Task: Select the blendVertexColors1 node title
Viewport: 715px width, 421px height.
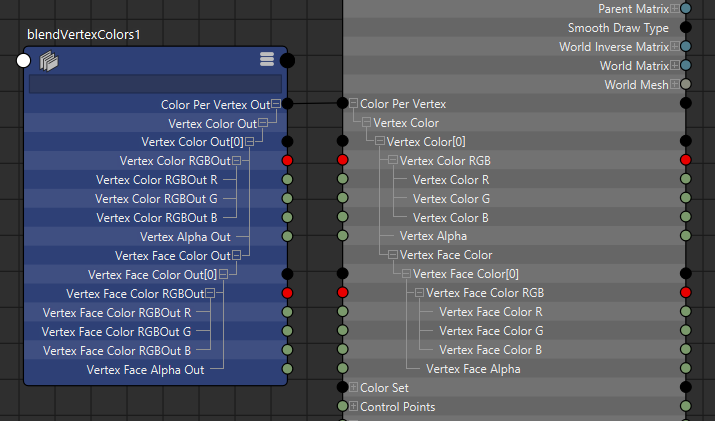Action: (84, 34)
